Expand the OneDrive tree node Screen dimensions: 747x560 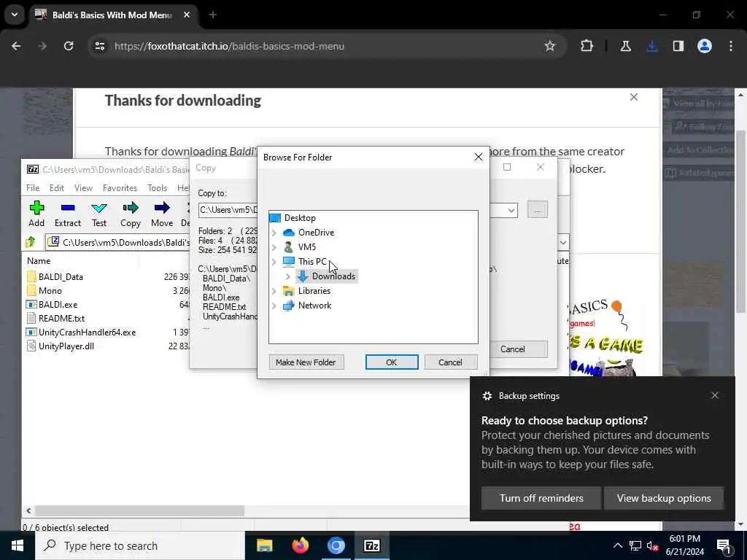click(274, 233)
